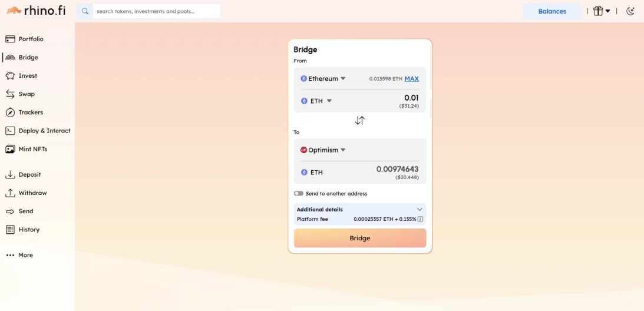The image size is (644, 311).
Task: Expand the gift dropdown arrow
Action: pyautogui.click(x=608, y=11)
